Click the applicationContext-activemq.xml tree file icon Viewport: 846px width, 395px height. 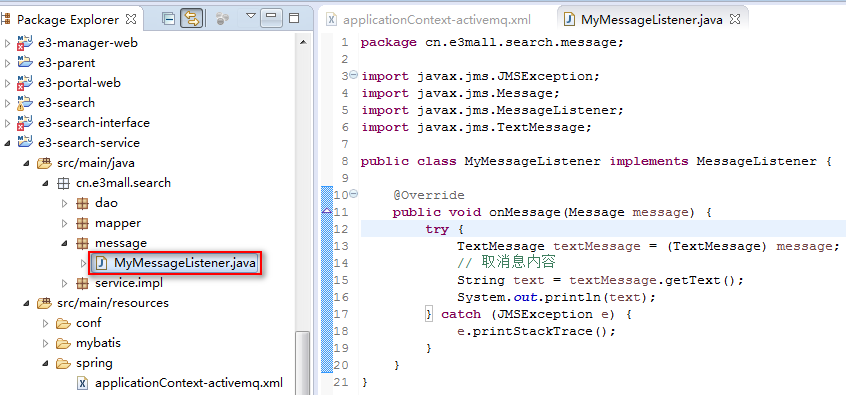pos(83,383)
